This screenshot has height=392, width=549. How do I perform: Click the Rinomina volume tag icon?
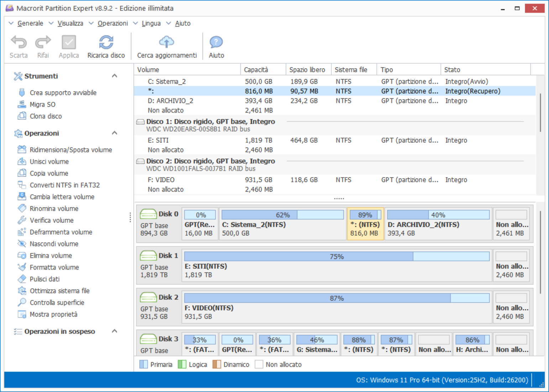tap(22, 208)
